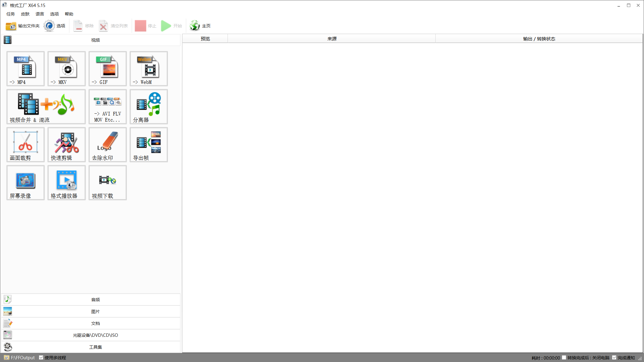Enable 转换完成后 关闭电脑 checkbox
The image size is (644, 362).
coord(564,358)
